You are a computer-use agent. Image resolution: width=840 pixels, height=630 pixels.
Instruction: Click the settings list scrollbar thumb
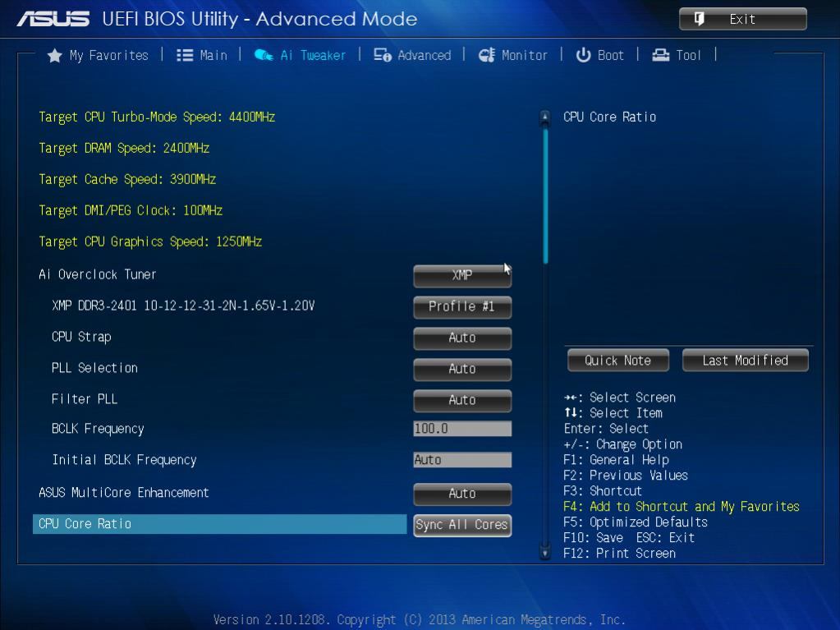[545, 196]
